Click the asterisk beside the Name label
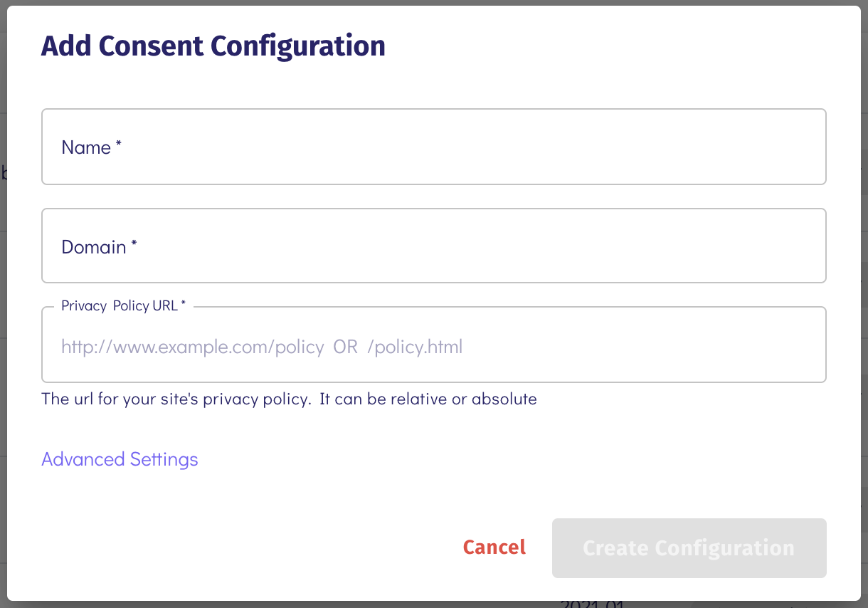Screen dimensions: 868x608 point(119,145)
